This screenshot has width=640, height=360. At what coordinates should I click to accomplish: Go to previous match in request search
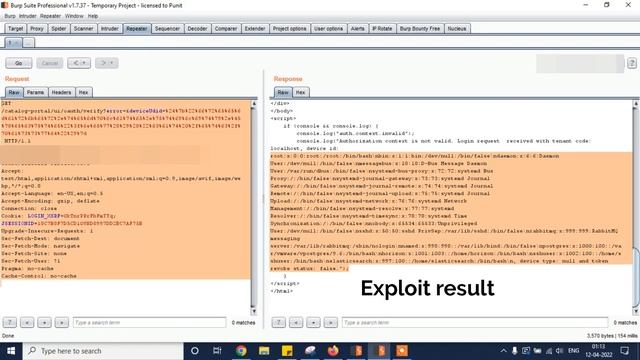(27, 322)
